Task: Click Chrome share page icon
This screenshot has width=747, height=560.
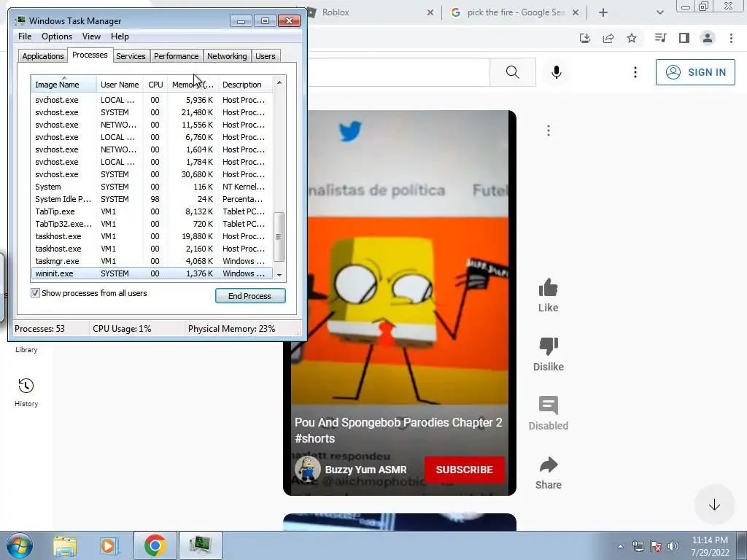Action: 608,38
